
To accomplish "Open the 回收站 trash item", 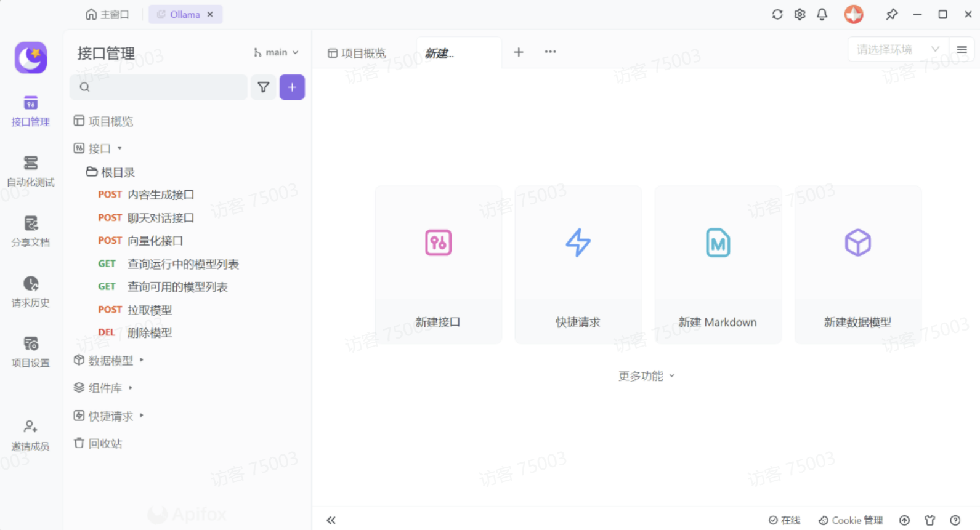I will pos(98,443).
